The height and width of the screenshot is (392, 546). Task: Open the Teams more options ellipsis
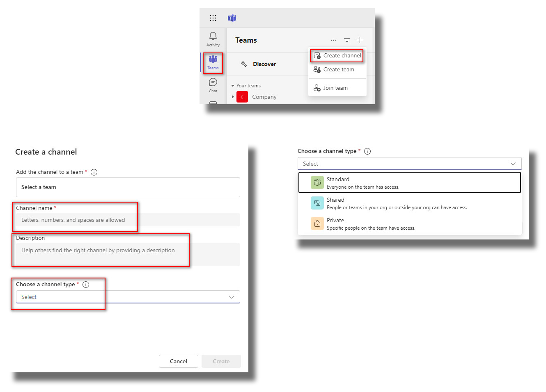click(334, 40)
